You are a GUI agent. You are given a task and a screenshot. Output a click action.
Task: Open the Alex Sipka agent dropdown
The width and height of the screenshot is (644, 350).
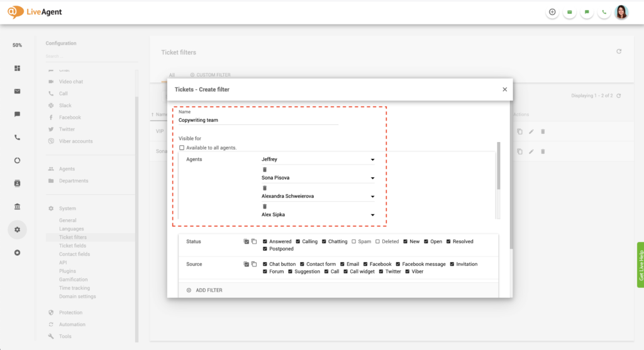[x=372, y=215]
